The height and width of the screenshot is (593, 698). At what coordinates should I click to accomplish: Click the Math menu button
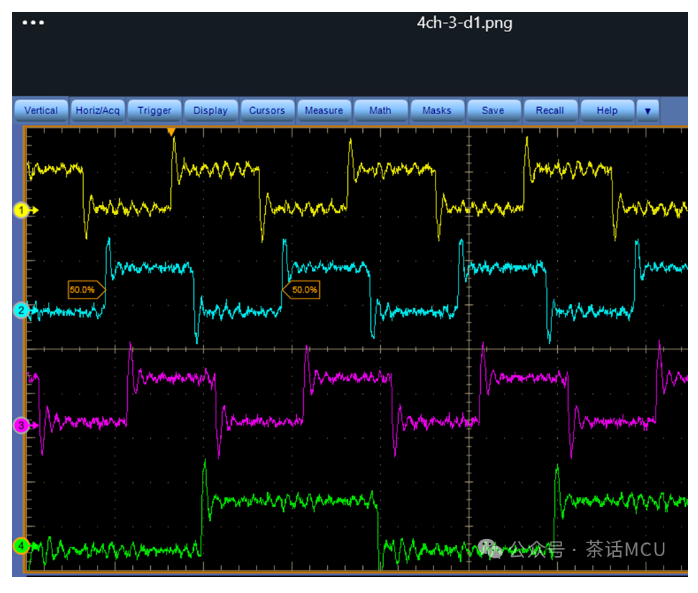click(x=380, y=110)
